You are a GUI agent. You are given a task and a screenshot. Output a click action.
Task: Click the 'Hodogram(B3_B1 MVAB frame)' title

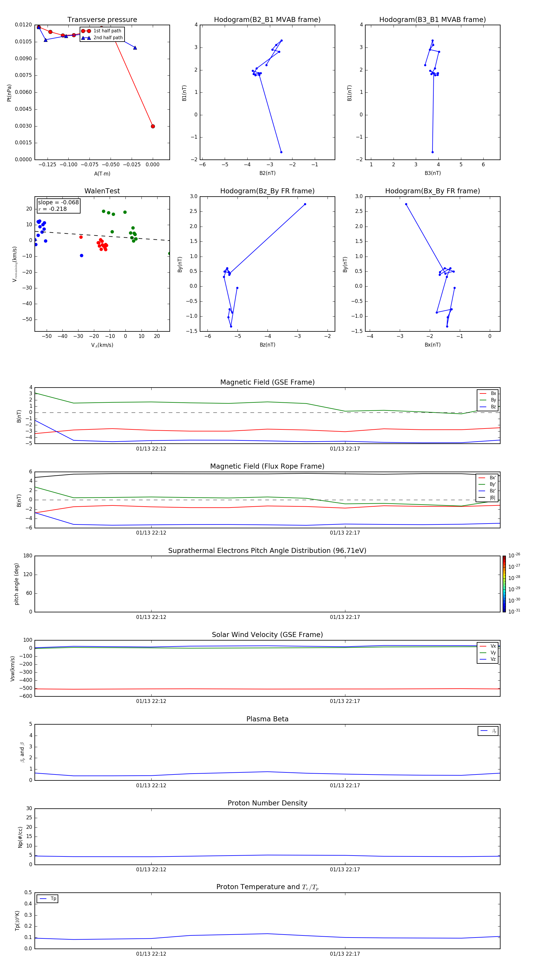pyautogui.click(x=432, y=20)
